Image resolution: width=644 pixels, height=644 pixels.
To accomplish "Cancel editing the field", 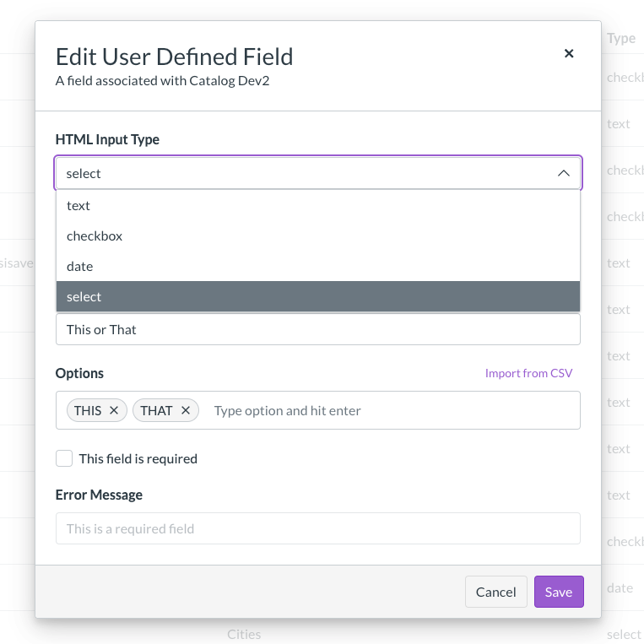I will point(495,592).
